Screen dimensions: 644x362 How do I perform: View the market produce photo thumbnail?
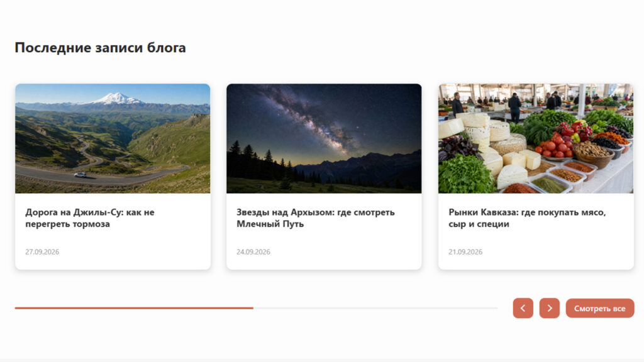536,139
